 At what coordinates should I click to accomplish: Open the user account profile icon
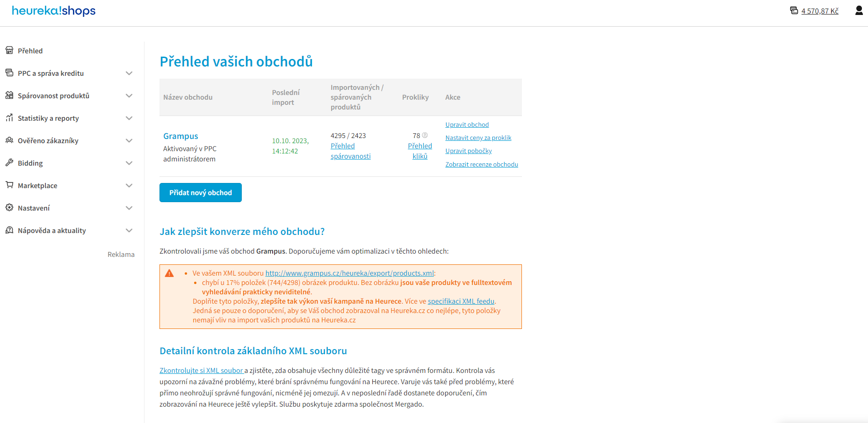859,10
